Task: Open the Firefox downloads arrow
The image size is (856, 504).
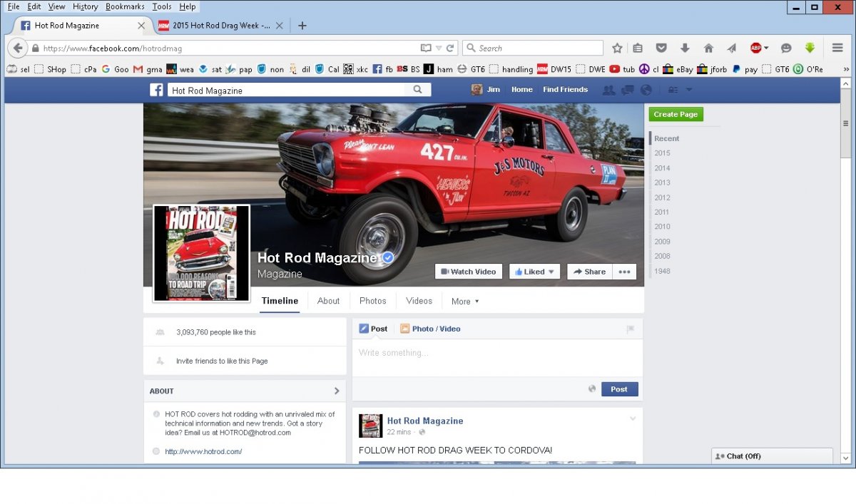Action: click(x=685, y=48)
